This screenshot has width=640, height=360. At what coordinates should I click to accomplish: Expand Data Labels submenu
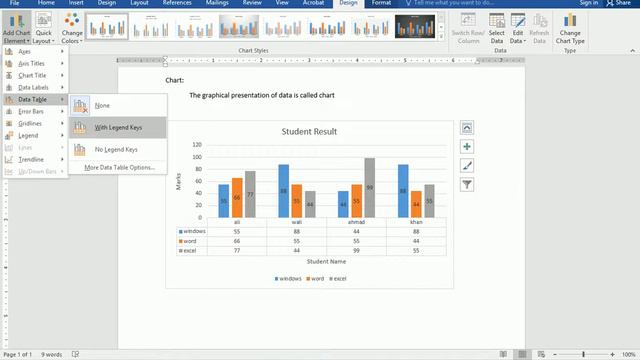(35, 87)
